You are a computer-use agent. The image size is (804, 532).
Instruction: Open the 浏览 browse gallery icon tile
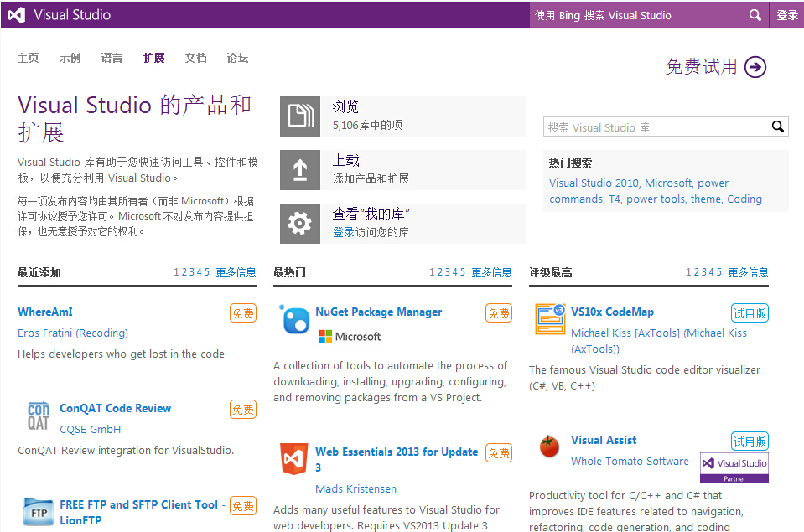tap(300, 116)
